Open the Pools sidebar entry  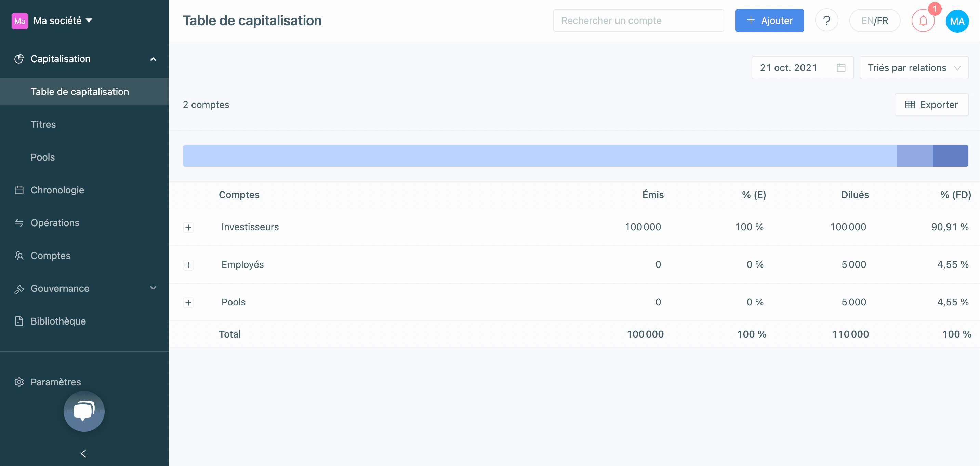pyautogui.click(x=43, y=157)
